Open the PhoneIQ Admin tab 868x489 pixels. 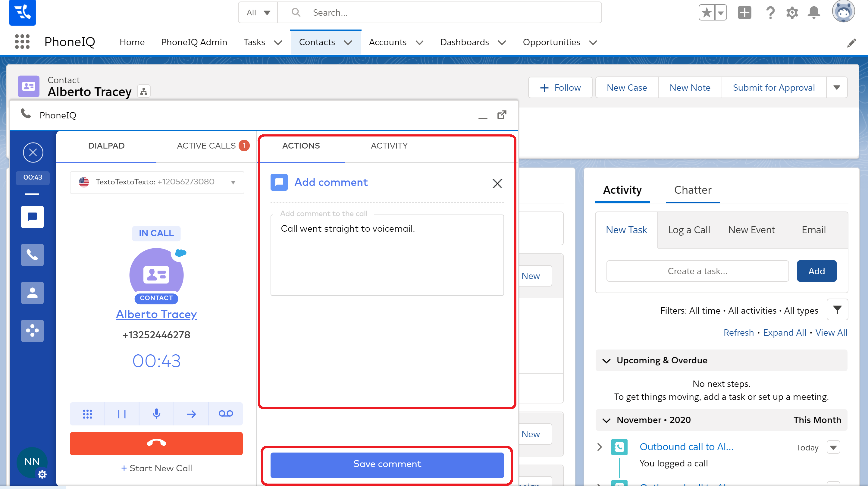click(194, 42)
